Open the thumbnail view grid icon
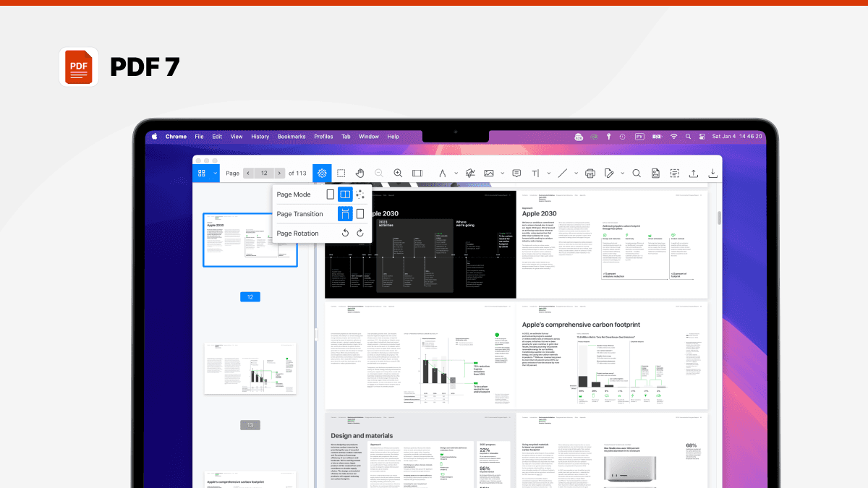 click(x=202, y=174)
